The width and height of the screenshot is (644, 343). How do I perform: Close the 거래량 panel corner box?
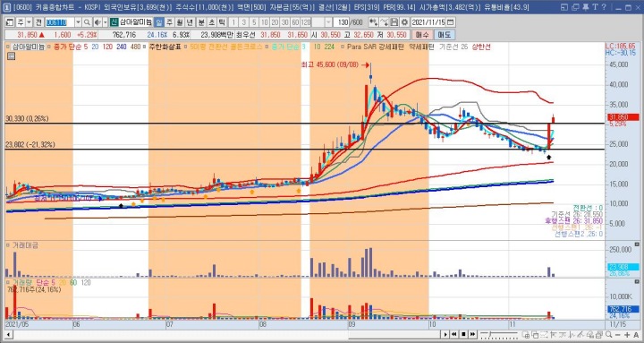[637, 282]
